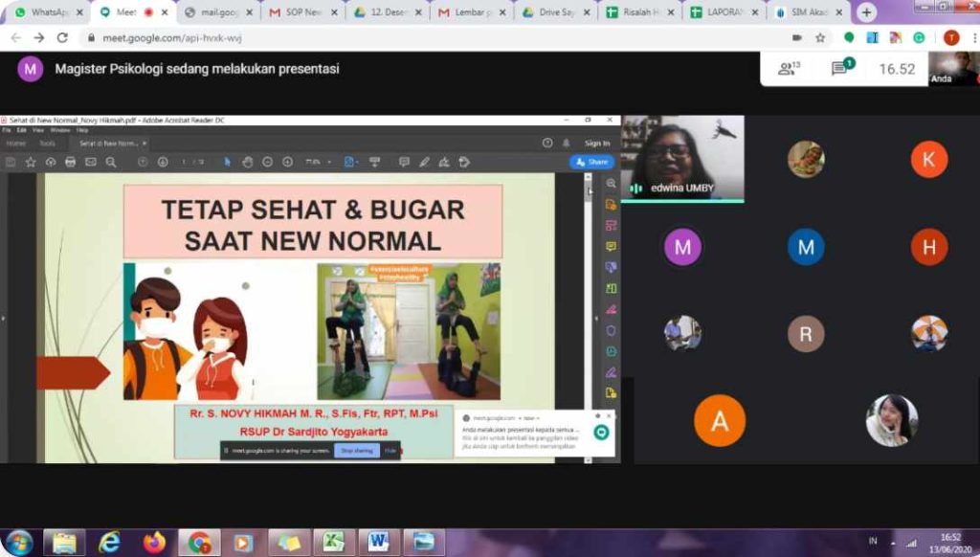Screen dimensions: 980x557
Task: Click the Acrobat page number field
Action: pos(185,163)
